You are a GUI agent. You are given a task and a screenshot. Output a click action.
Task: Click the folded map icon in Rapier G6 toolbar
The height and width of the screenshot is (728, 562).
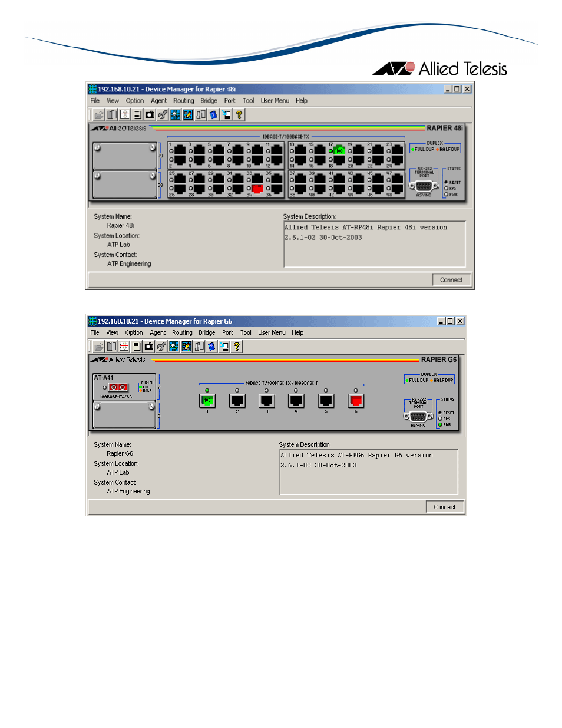pyautogui.click(x=199, y=347)
